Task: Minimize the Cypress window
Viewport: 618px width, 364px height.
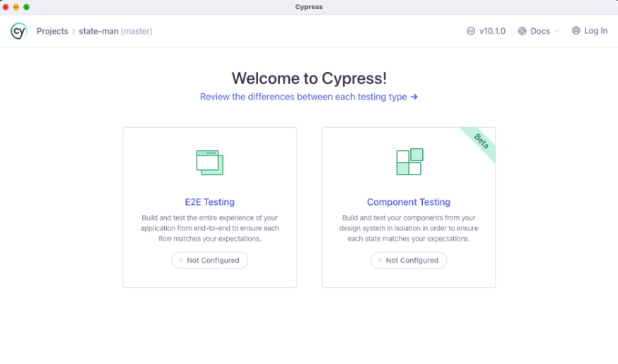Action: [x=16, y=7]
